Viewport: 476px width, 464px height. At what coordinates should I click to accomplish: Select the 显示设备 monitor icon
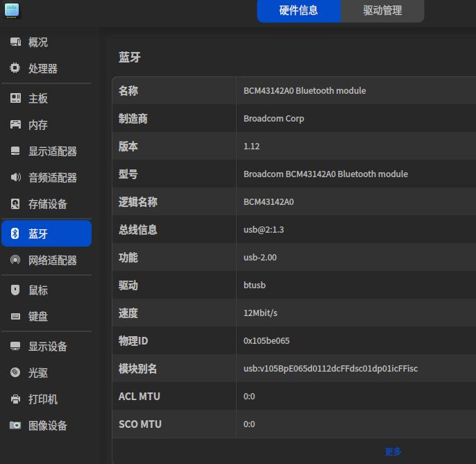pos(15,346)
